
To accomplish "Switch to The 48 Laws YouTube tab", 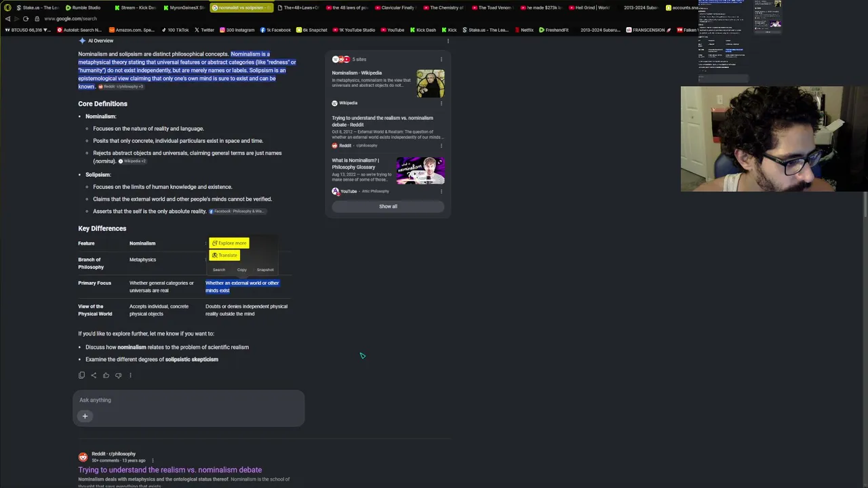I will click(x=348, y=7).
